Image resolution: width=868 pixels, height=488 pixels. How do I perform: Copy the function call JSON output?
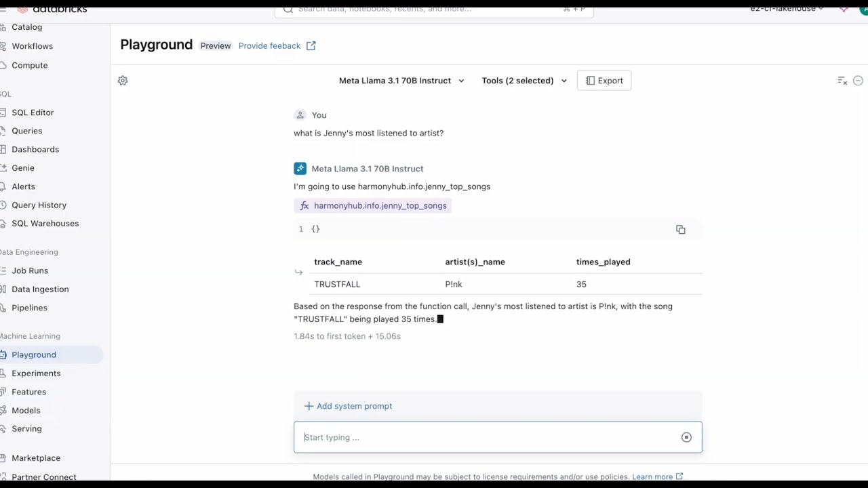click(x=681, y=230)
